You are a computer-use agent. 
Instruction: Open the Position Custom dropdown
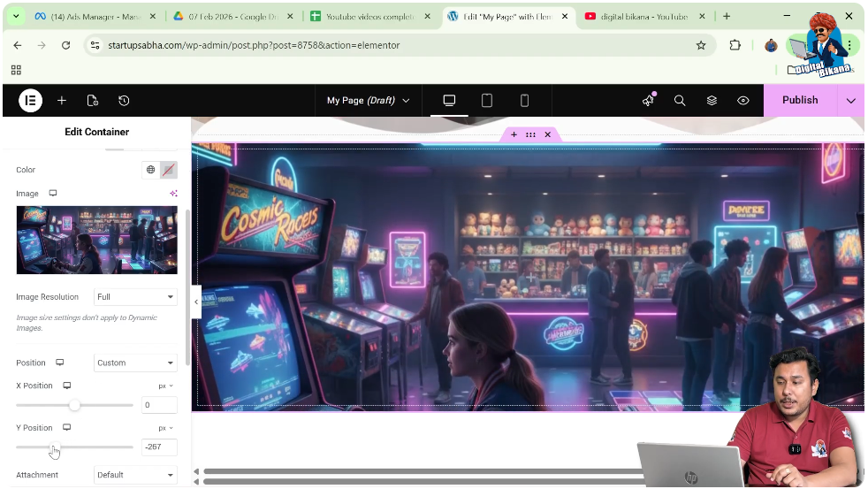coord(135,363)
